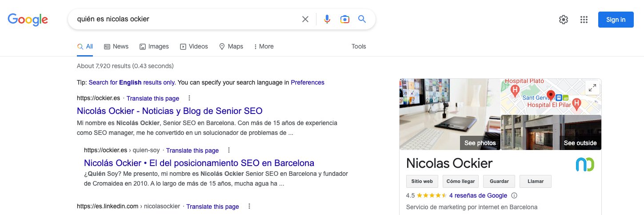Viewport: 644px width, 215px height.
Task: Clear the search query with the X icon
Action: pos(305,19)
